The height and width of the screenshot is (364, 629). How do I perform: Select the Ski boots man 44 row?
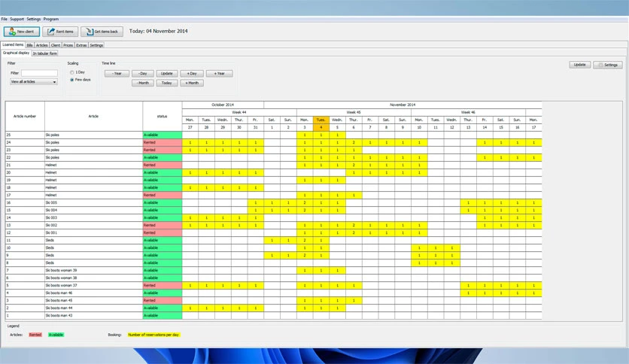274,308
